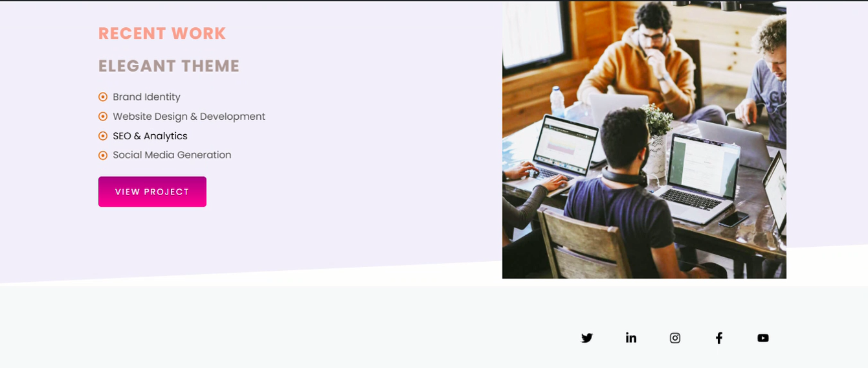868x368 pixels.
Task: Open the YouTube channel icon
Action: click(x=763, y=338)
